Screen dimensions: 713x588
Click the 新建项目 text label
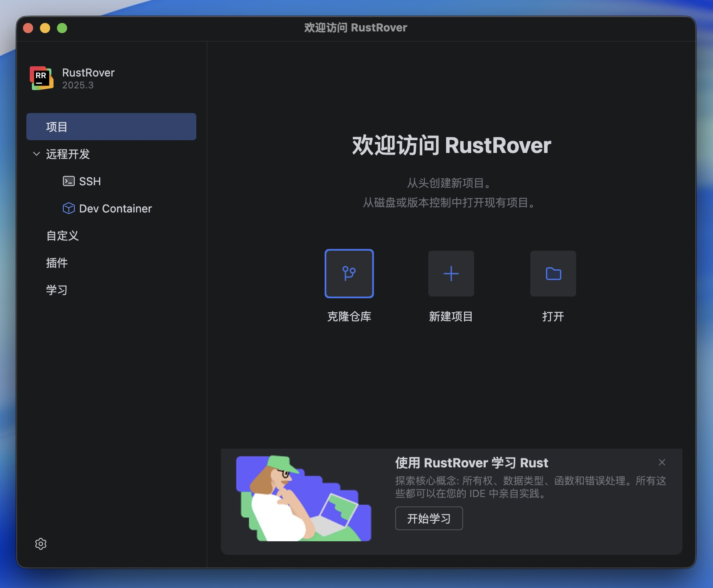pos(451,317)
